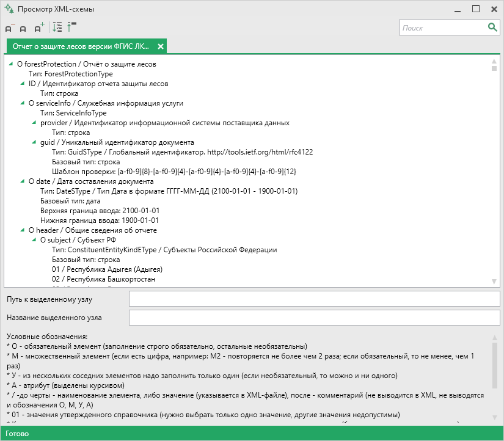Viewport: 504px width, 441px height.
Task: Collapse the guid node
Action: [34, 142]
